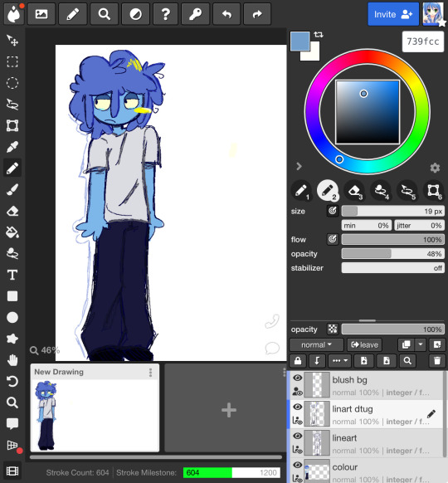The width and height of the screenshot is (448, 483).
Task: Open the key permissions menu
Action: click(x=196, y=14)
